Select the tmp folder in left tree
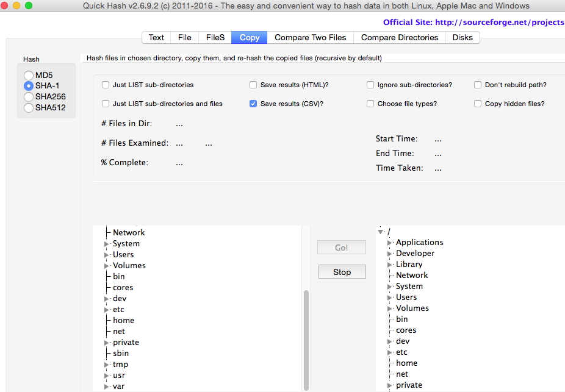The image size is (565, 392). [x=120, y=365]
